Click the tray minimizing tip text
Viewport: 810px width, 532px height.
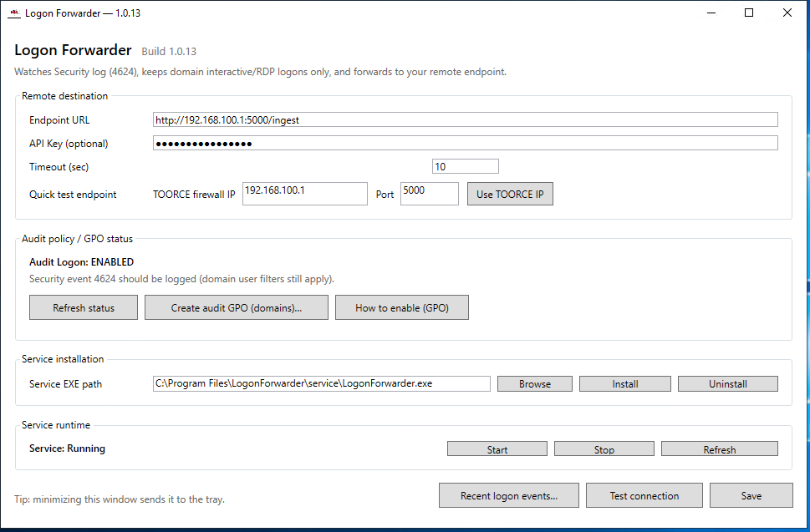[120, 499]
